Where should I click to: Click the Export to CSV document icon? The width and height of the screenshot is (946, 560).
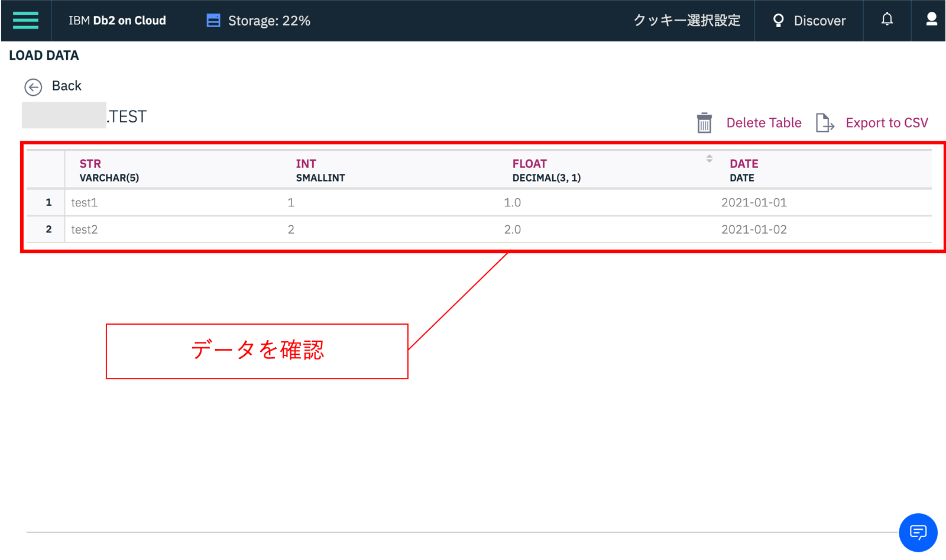tap(824, 122)
